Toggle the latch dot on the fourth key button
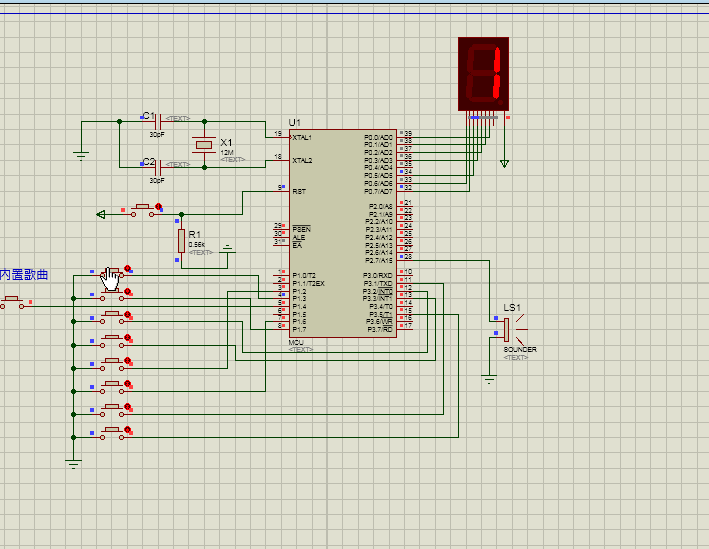 (x=128, y=337)
